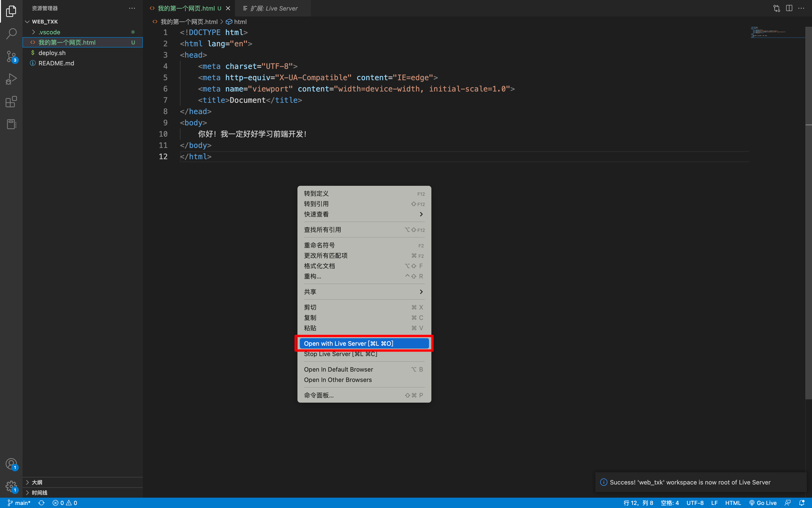Click the 我的第一个网页.html breadcrumb
This screenshot has width=812, height=508.
[189, 22]
